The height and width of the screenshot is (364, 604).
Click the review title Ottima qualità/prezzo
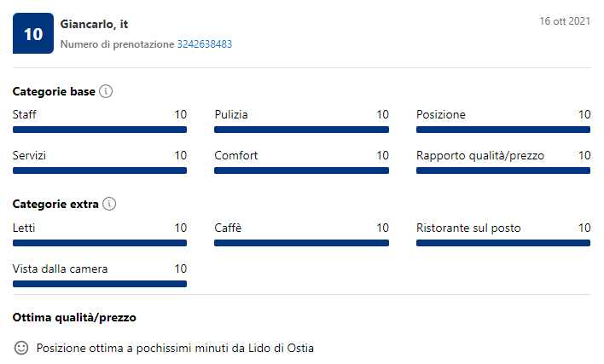pos(74,318)
